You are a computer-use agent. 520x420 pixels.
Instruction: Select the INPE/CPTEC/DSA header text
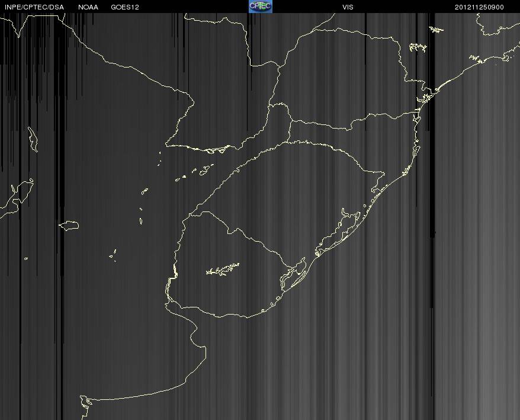coord(34,7)
